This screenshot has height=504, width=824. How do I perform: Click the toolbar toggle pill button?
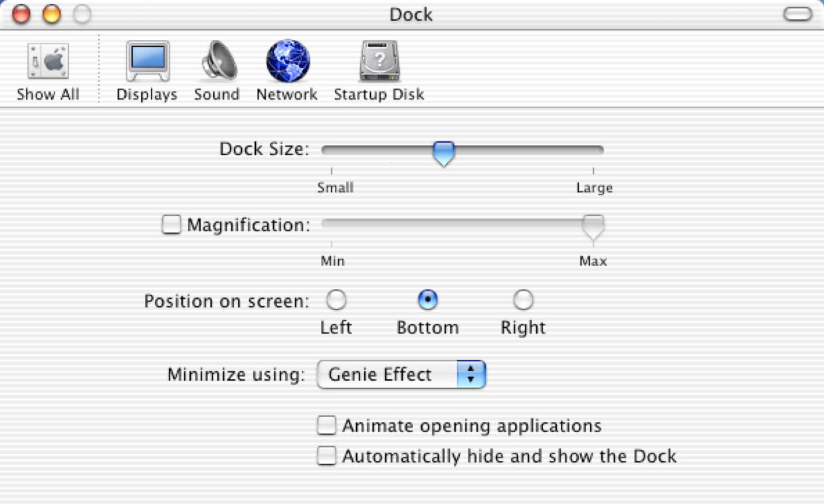coord(797,14)
